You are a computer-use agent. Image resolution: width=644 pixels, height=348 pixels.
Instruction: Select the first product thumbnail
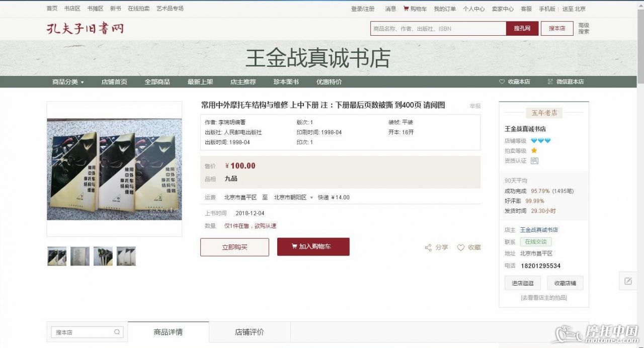click(x=57, y=256)
